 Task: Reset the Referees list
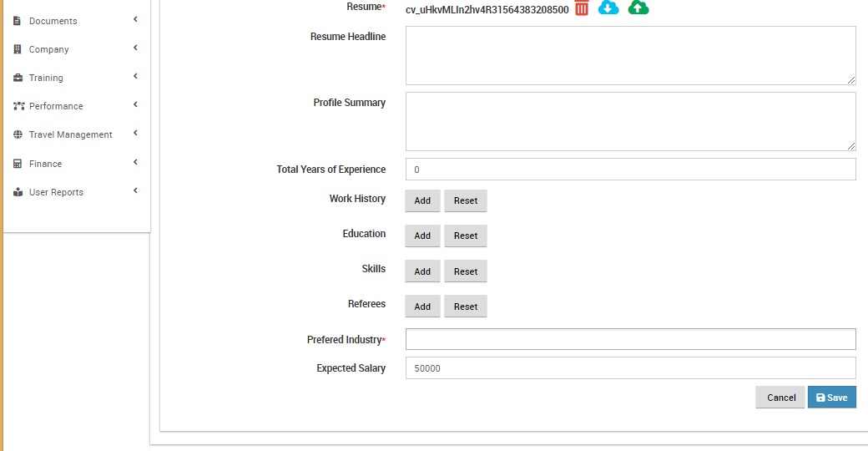click(466, 307)
